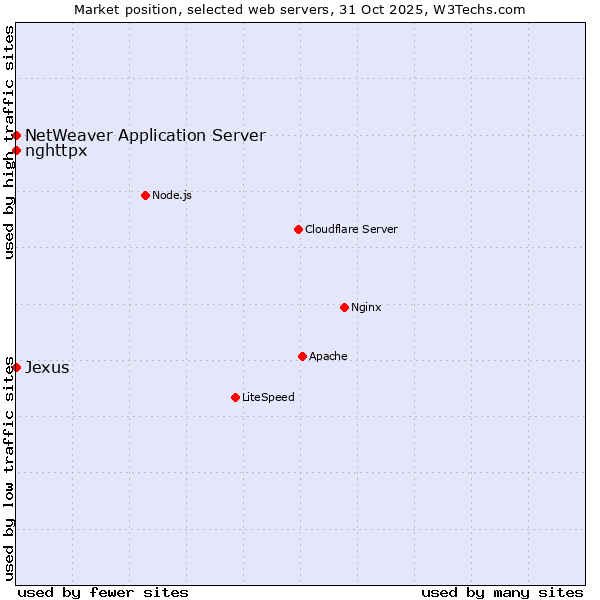Select the LiteSpeed text label
This screenshot has width=600, height=600.
(268, 397)
